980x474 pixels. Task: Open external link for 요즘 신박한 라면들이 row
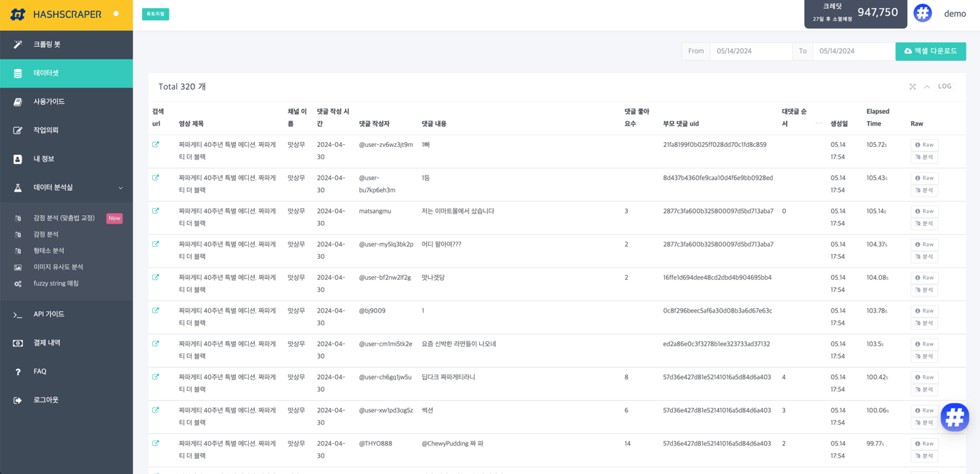pos(156,343)
